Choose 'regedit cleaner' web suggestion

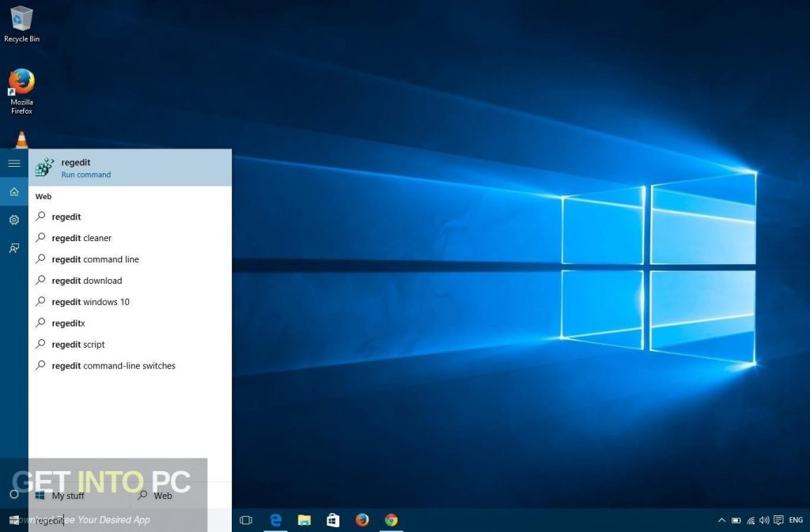pyautogui.click(x=131, y=238)
